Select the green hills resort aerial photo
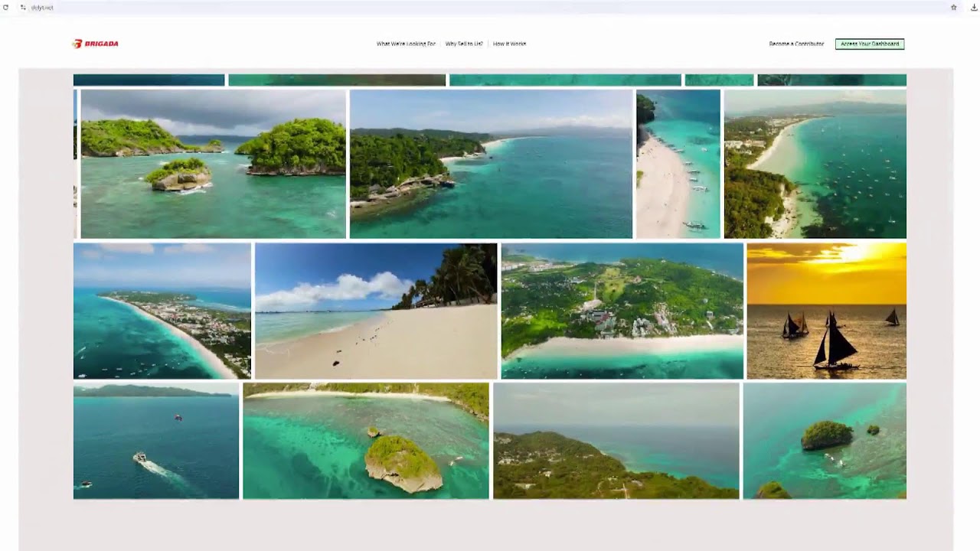Viewport: 980px width, 551px height. click(x=622, y=311)
